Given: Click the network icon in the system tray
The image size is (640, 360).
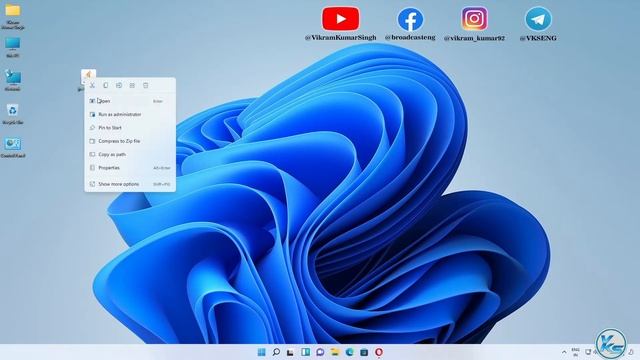Looking at the screenshot, I should [588, 352].
